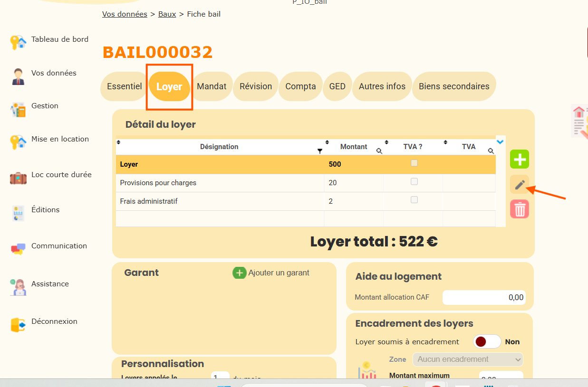
Task: Toggle Loyer soumis à encadrement switch
Action: click(x=487, y=341)
